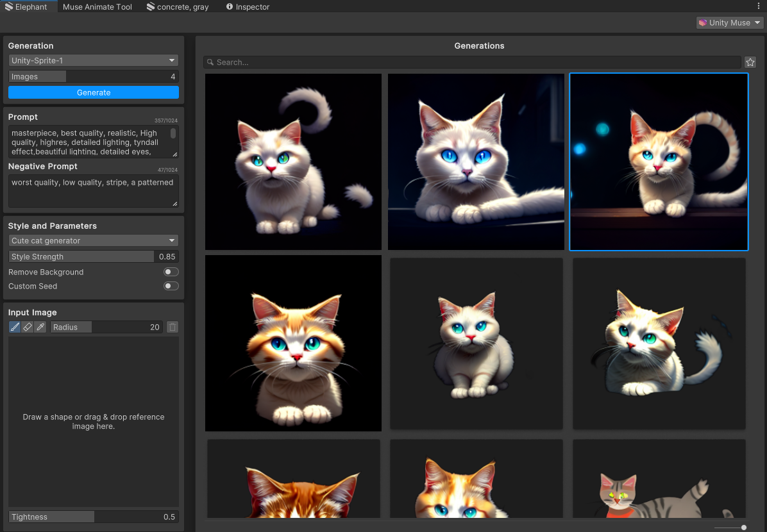The width and height of the screenshot is (767, 532).
Task: Click the search magnifier icon
Action: (210, 62)
